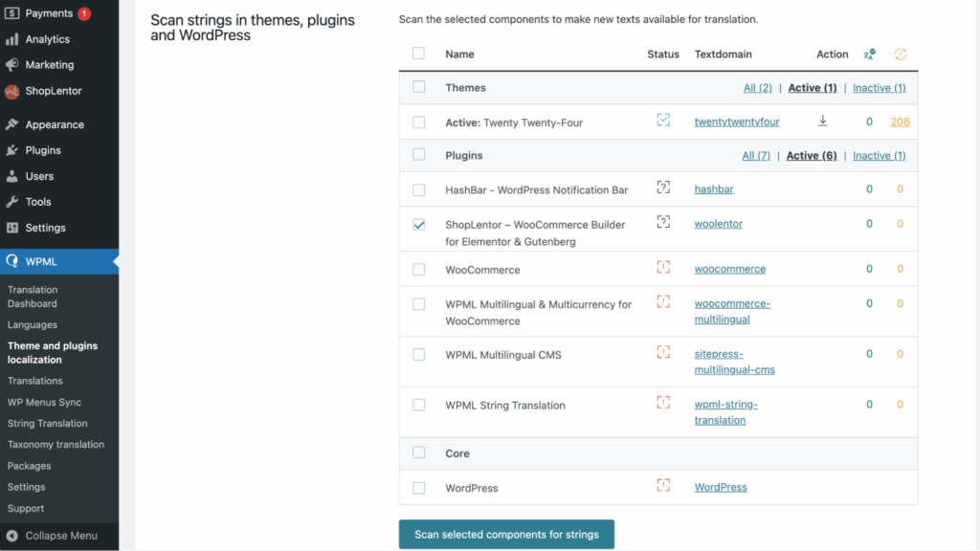Go to String Translation in the sidebar
This screenshot has width=980, height=551.
click(x=47, y=423)
